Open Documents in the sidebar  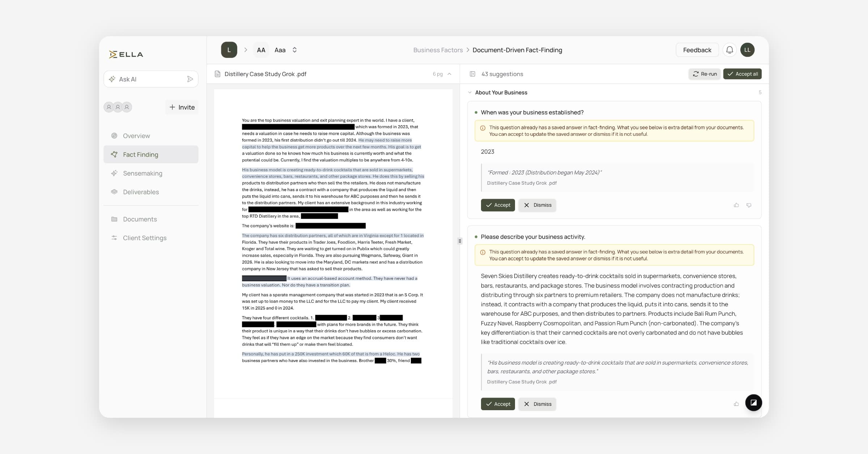(x=151, y=219)
